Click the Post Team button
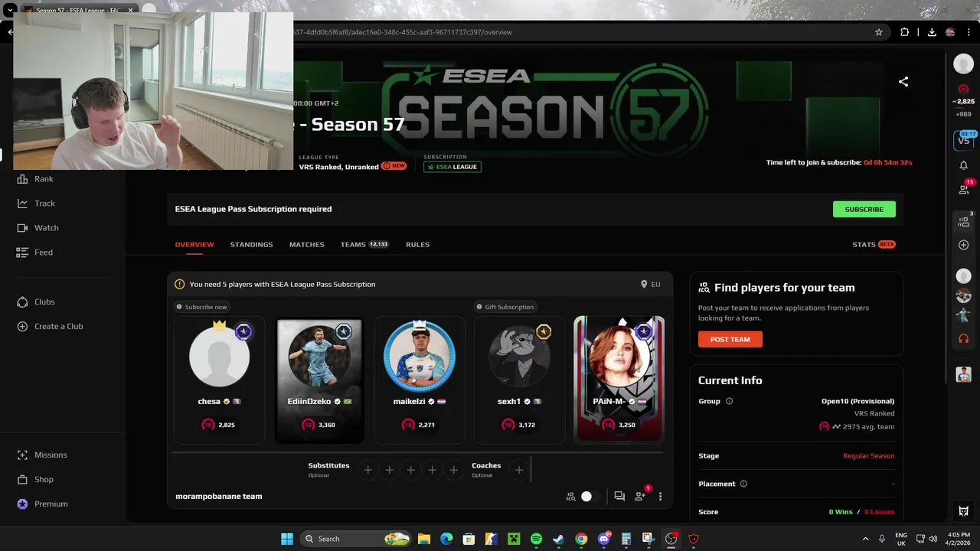This screenshot has width=980, height=551. [x=730, y=339]
